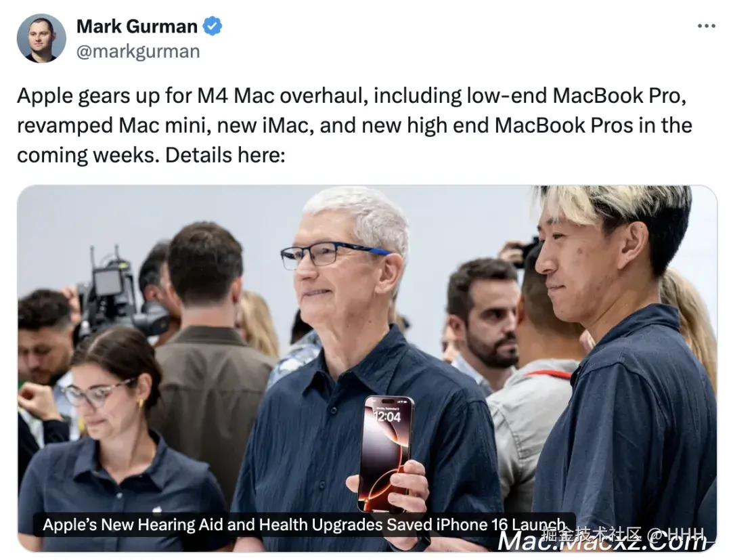Click the man with blond-streaked hair

[x=625, y=364]
